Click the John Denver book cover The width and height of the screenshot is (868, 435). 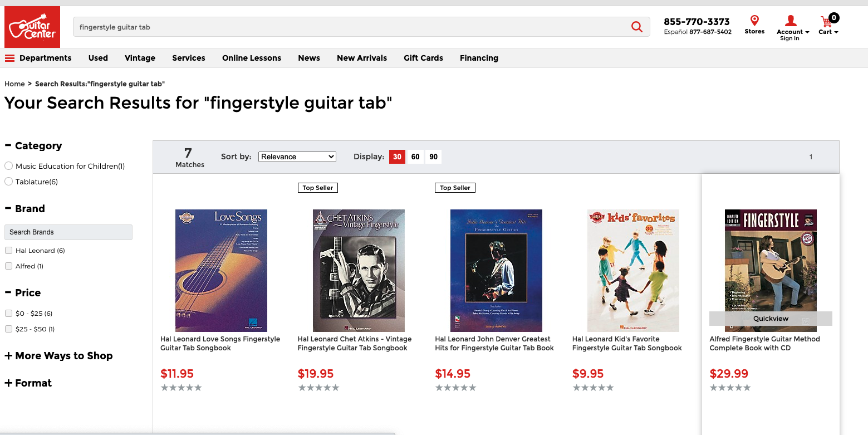pyautogui.click(x=496, y=271)
